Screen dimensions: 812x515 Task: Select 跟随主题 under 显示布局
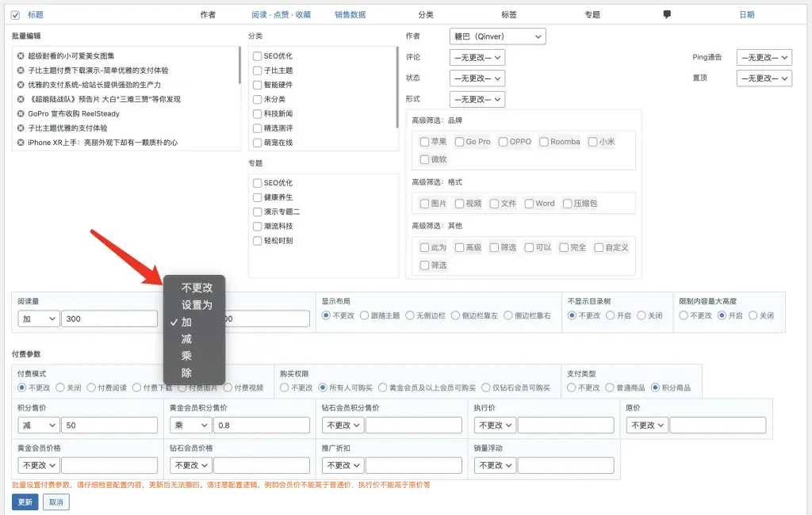(x=365, y=315)
